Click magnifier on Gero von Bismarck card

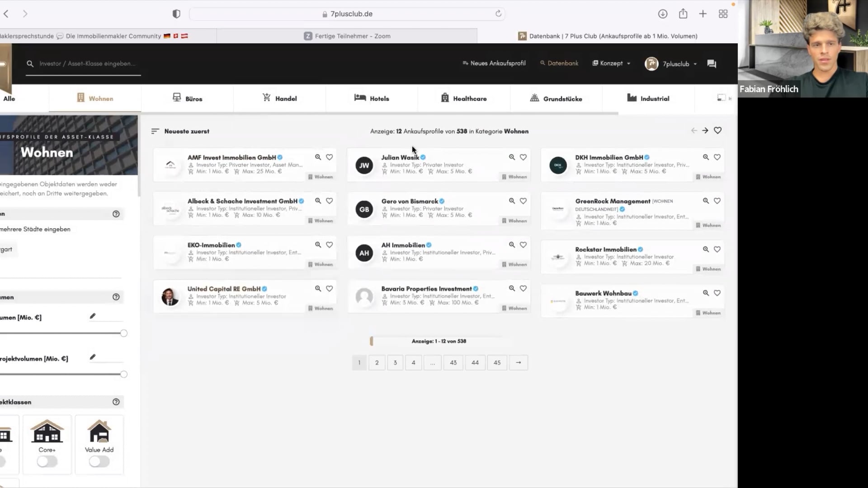click(512, 201)
